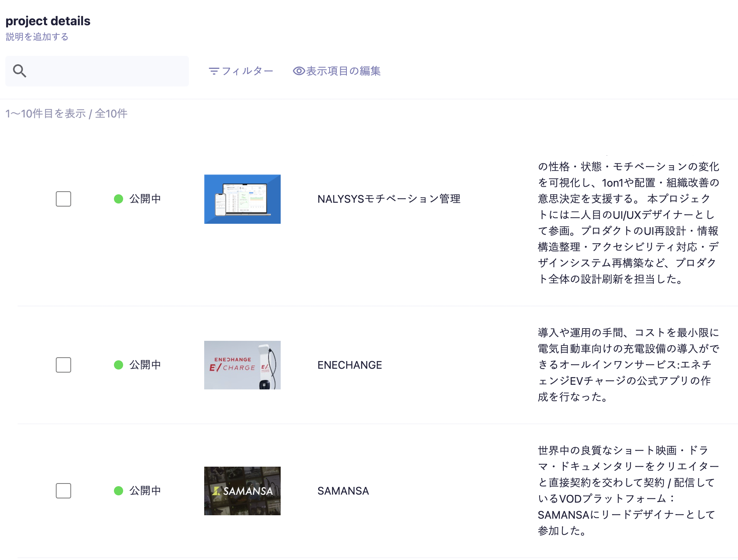
Task: Open the フィルター filter menu
Action: click(x=247, y=71)
